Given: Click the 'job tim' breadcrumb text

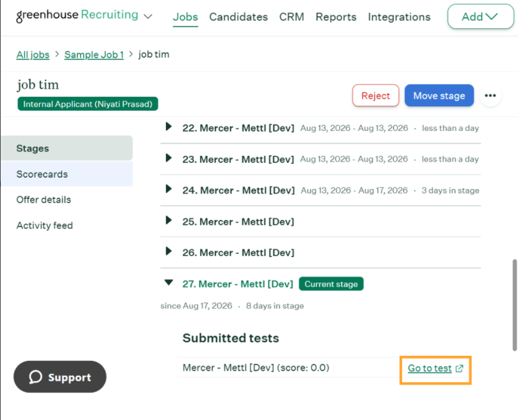Looking at the screenshot, I should pos(154,55).
